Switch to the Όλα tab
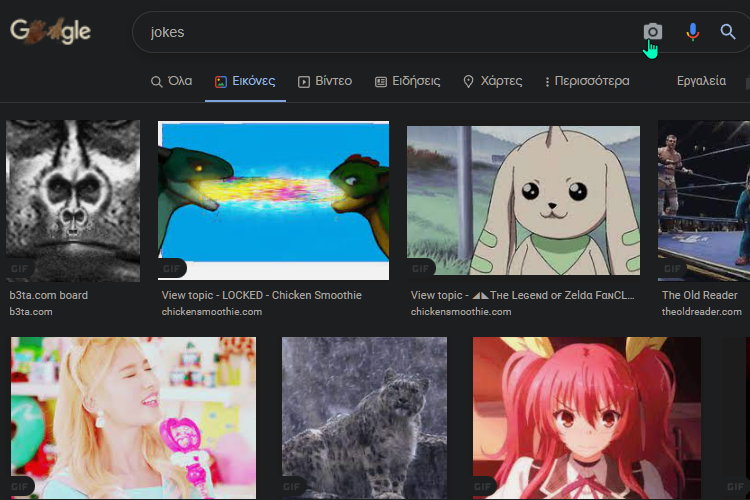The image size is (750, 500). [x=172, y=81]
